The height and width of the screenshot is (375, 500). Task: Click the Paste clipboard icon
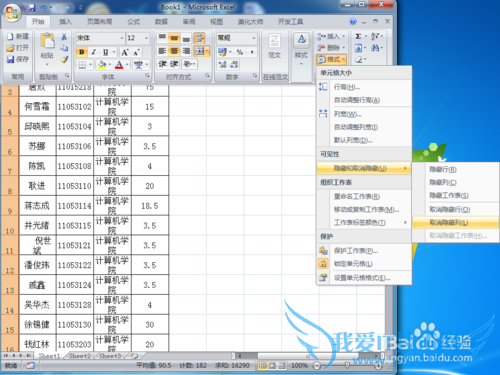click(47, 41)
